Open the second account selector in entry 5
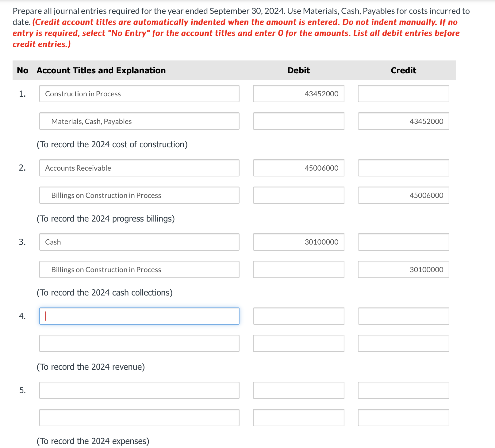The height and width of the screenshot is (448, 495). [139, 417]
